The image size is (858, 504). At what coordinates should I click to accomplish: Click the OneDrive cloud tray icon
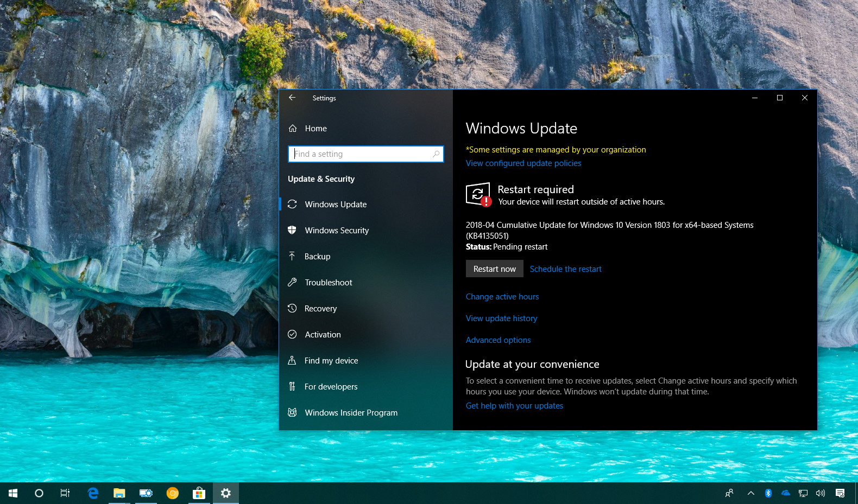coord(786,493)
